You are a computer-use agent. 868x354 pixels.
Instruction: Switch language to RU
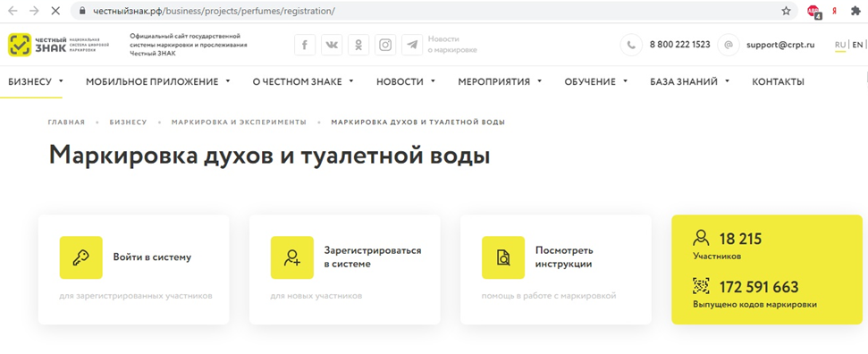[840, 45]
